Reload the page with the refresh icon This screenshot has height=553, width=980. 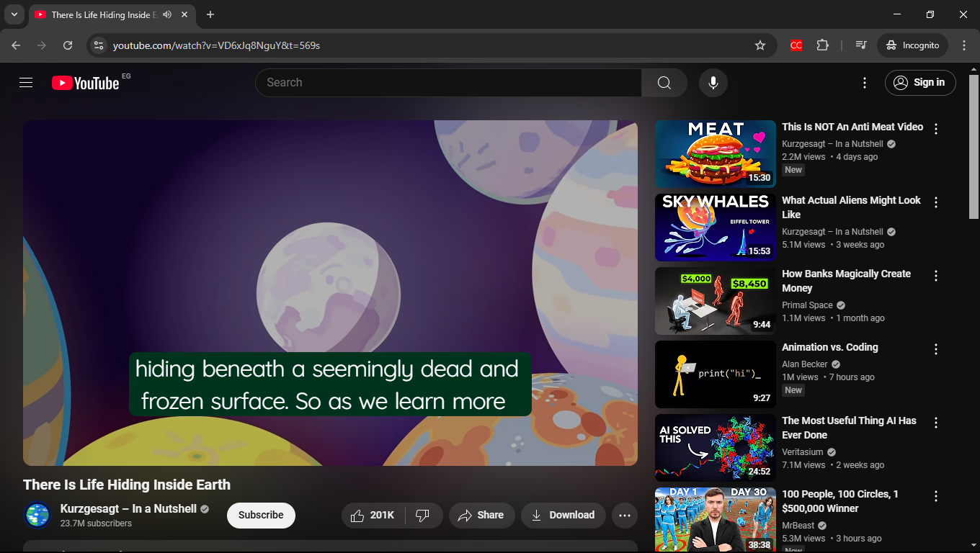pyautogui.click(x=68, y=45)
